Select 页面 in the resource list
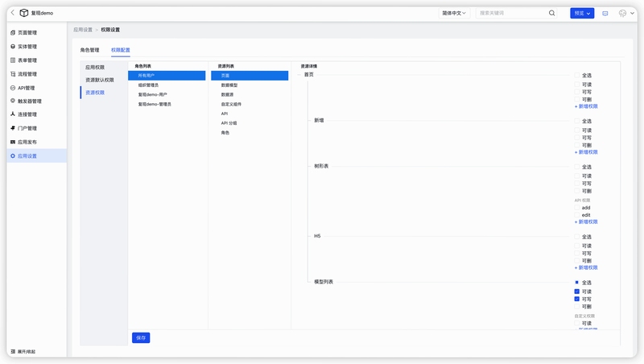 point(250,76)
